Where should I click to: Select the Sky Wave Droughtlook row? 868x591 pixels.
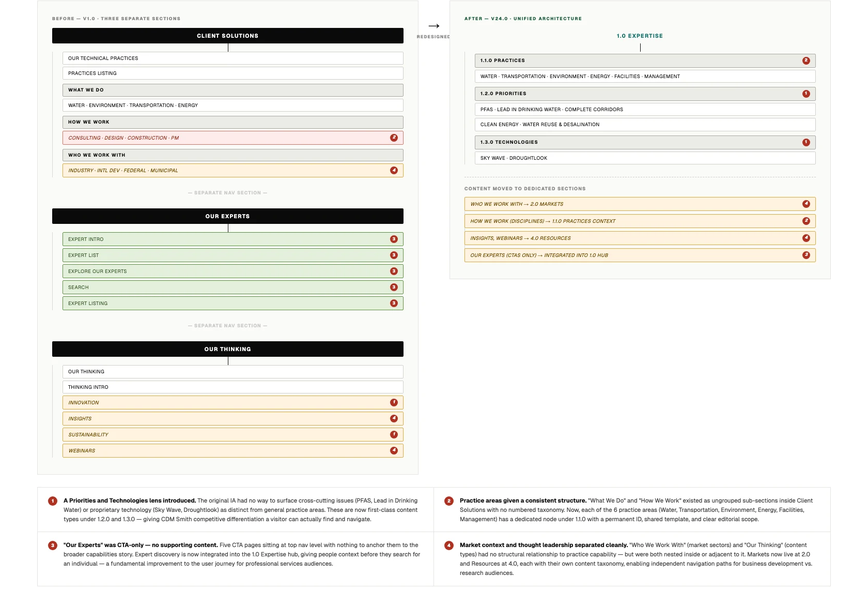pos(645,158)
